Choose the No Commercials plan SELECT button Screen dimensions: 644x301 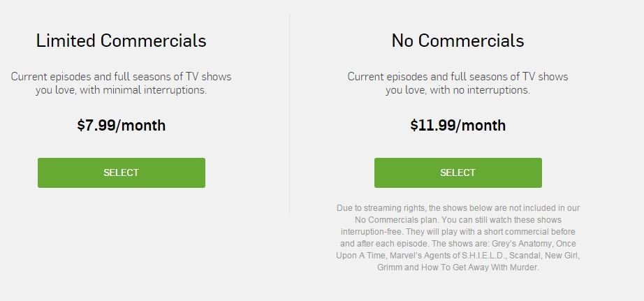pos(458,173)
